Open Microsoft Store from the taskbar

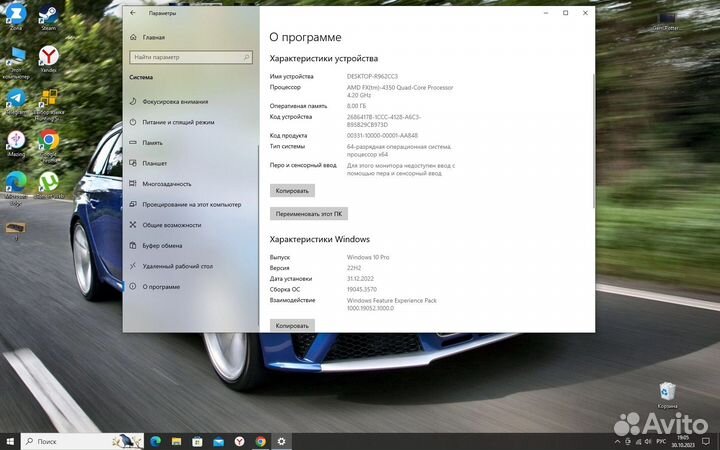(197, 441)
